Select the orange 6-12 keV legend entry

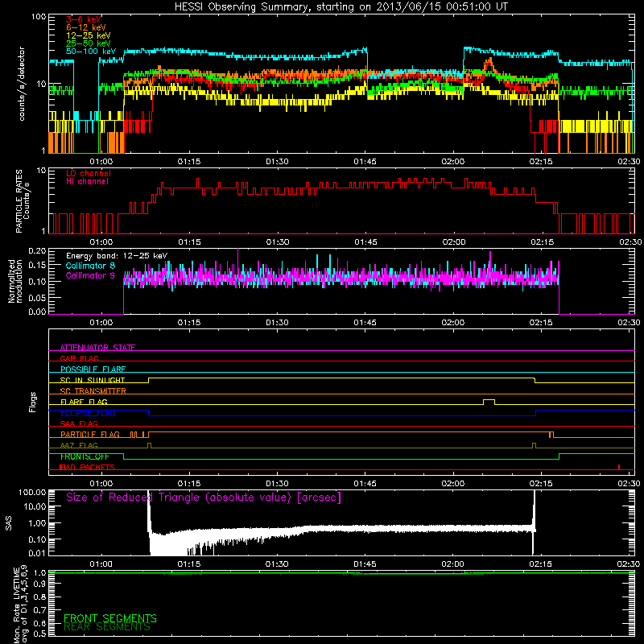85,27
